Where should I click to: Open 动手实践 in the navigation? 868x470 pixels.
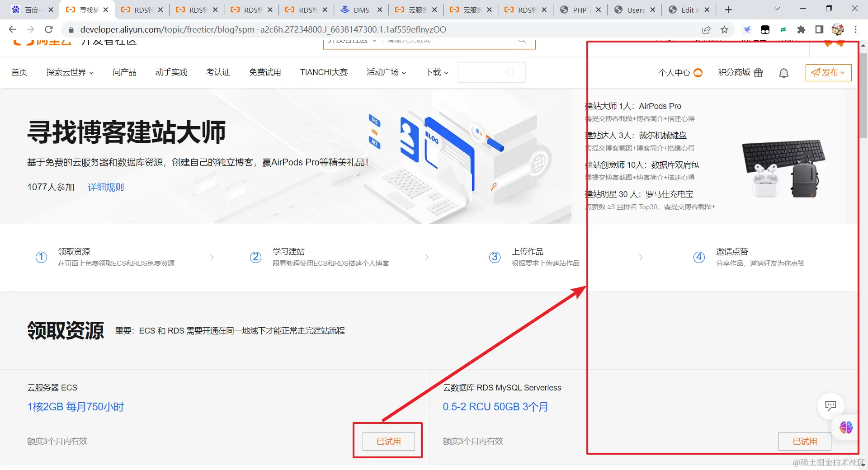tap(171, 72)
